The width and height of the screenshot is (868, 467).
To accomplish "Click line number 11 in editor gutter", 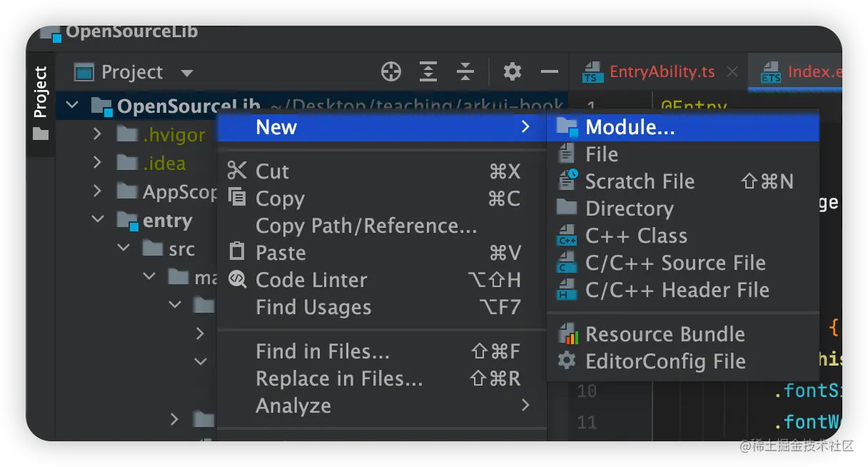I will [587, 423].
